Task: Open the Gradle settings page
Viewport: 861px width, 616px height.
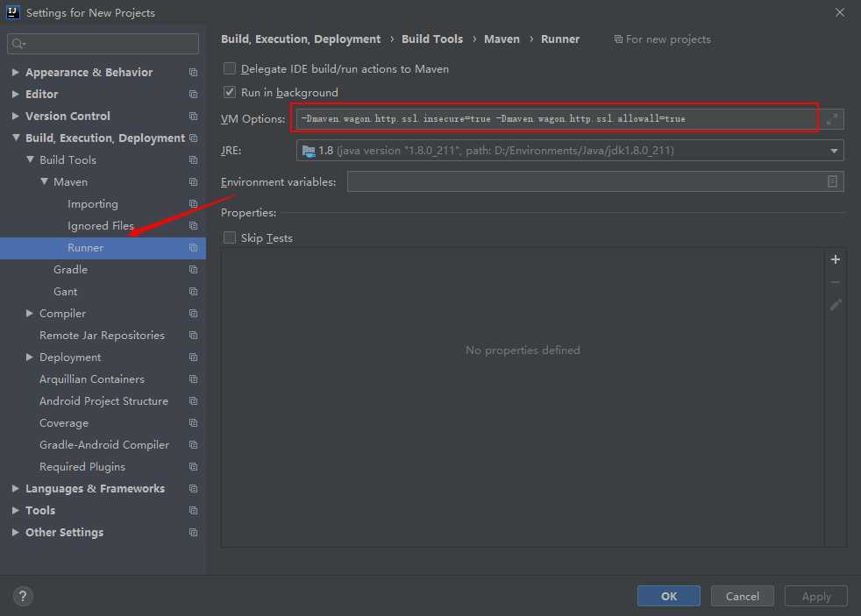Action: click(70, 270)
